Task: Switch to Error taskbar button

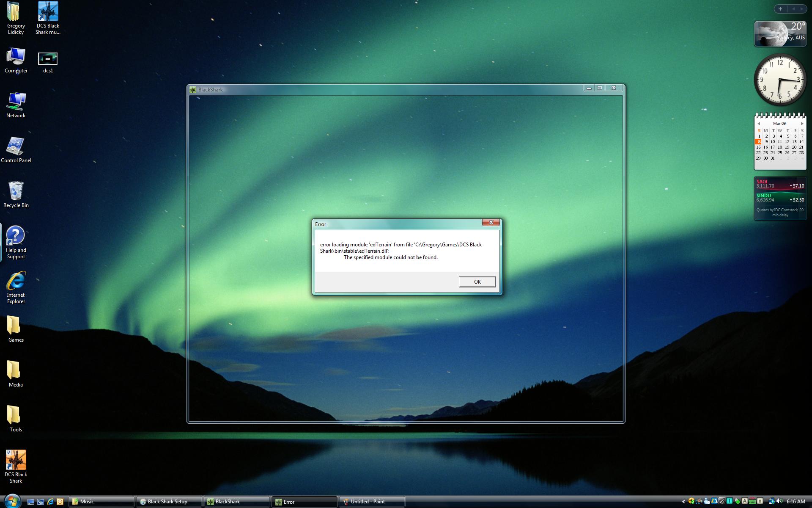Action: (304, 502)
